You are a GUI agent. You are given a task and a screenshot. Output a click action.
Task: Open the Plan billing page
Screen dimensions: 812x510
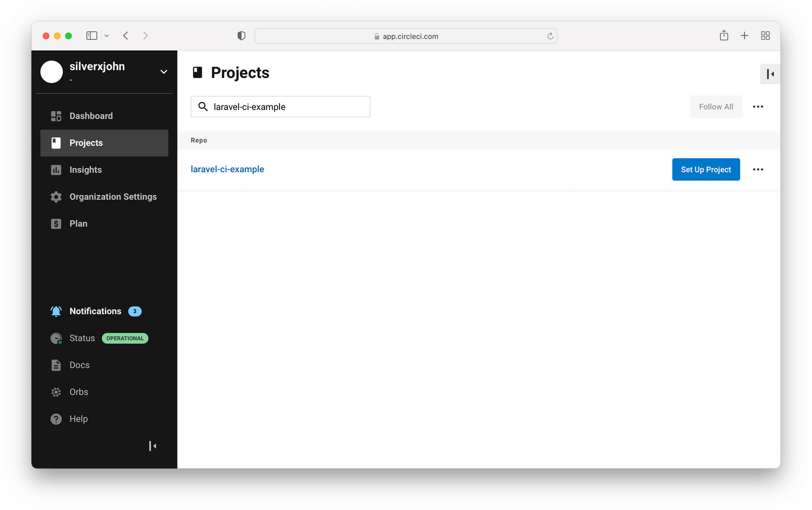pos(78,224)
